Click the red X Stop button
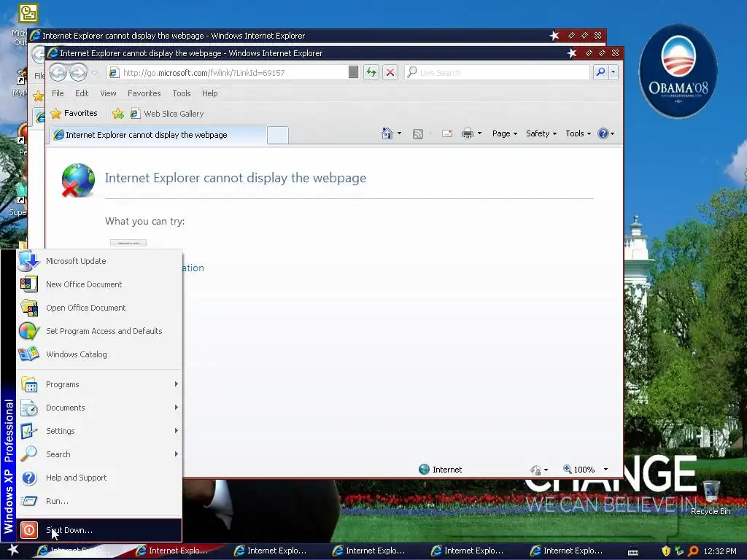 pyautogui.click(x=390, y=72)
